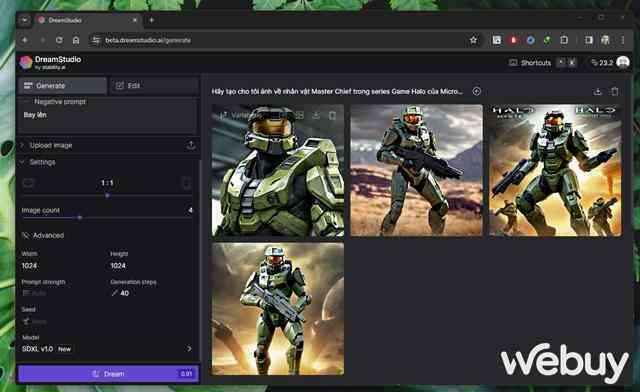The image size is (640, 392).
Task: Click the Advanced eye-slash icon
Action: point(26,236)
